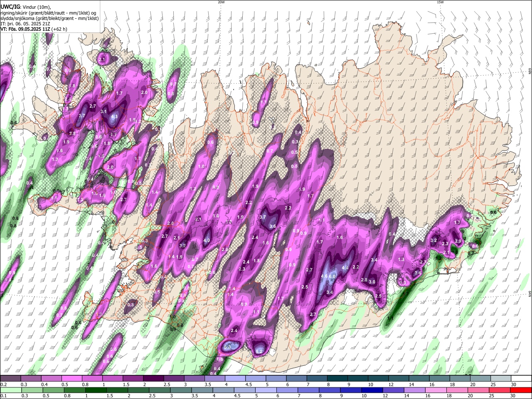The width and height of the screenshot is (532, 399).
Task: Click the 4.1 precipitation value on the map
Action: pyautogui.click(x=345, y=268)
